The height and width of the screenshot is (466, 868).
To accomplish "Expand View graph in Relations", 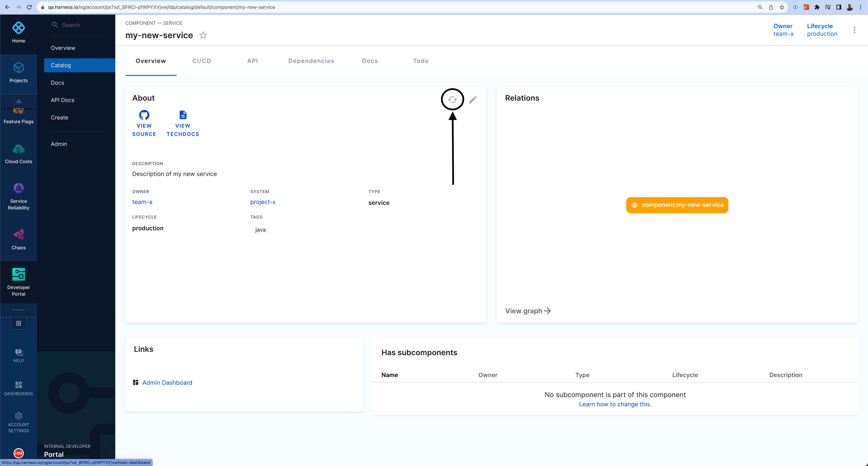I will (528, 311).
